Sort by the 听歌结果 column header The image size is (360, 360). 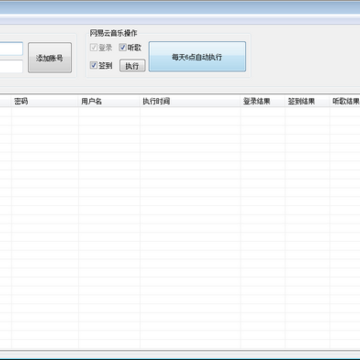click(345, 101)
